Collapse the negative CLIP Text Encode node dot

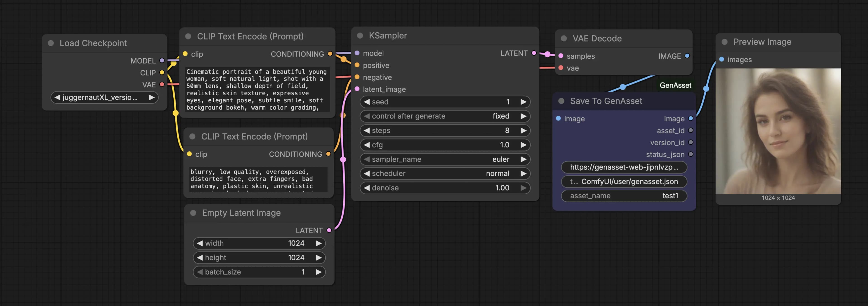coord(192,137)
